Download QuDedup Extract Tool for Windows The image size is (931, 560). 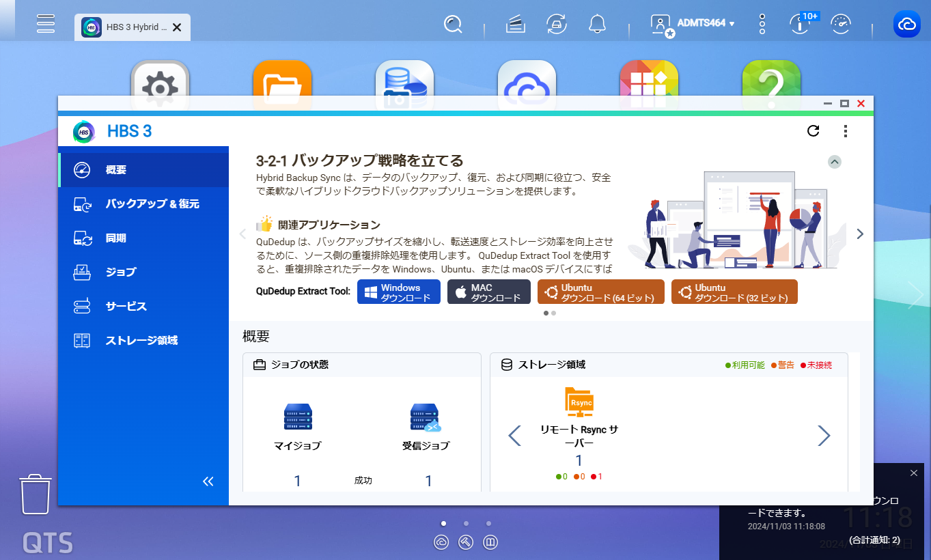tap(399, 292)
